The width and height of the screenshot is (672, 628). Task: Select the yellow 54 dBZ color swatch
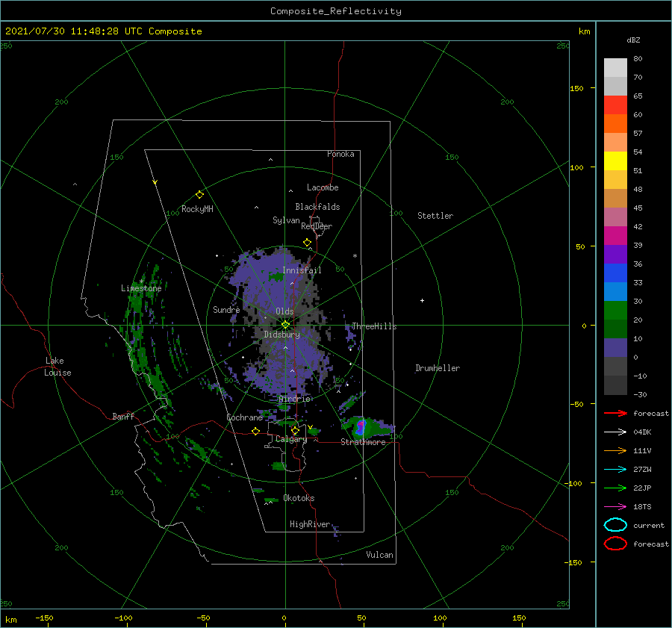pos(615,161)
